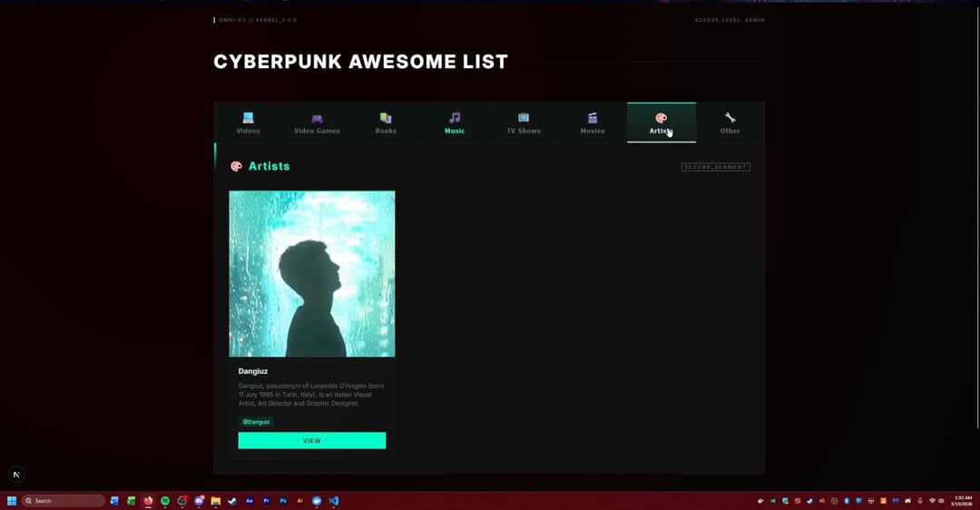Click the green VIEW button for Dangiuz
Viewport: 980px width, 510px height.
click(x=311, y=440)
